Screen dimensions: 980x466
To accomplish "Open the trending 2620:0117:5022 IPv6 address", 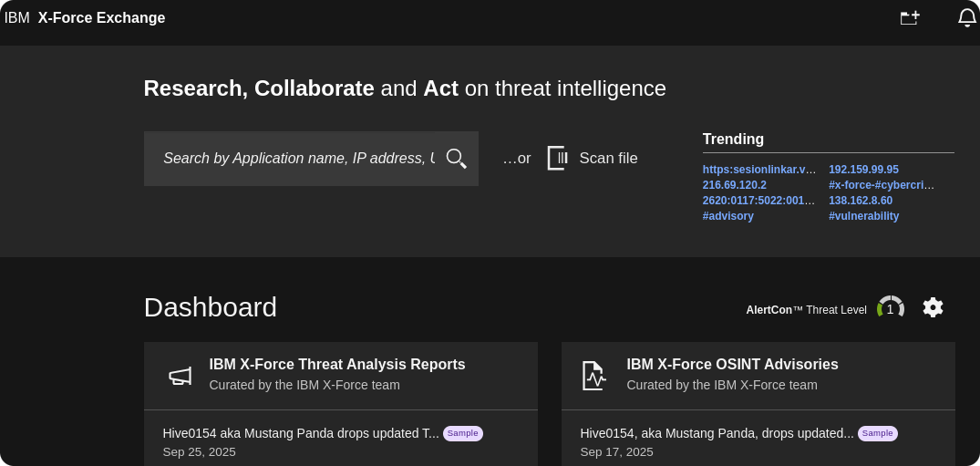I will coord(758,201).
